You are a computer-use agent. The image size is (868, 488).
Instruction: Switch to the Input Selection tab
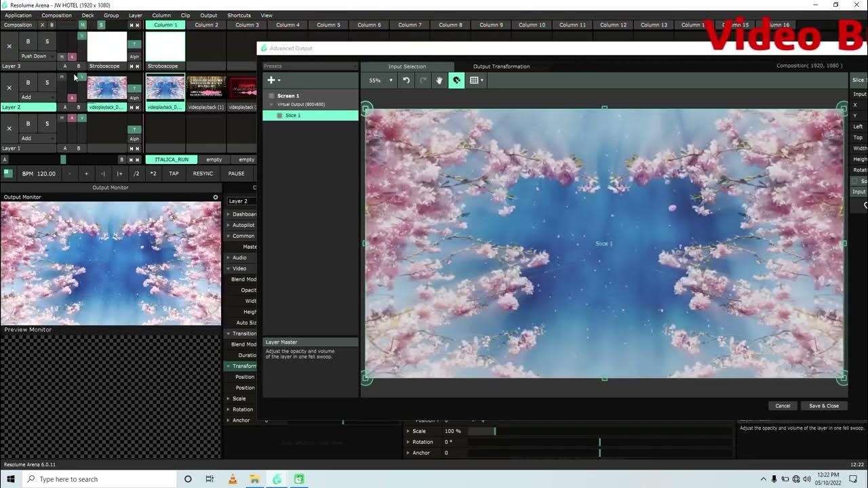tap(407, 66)
